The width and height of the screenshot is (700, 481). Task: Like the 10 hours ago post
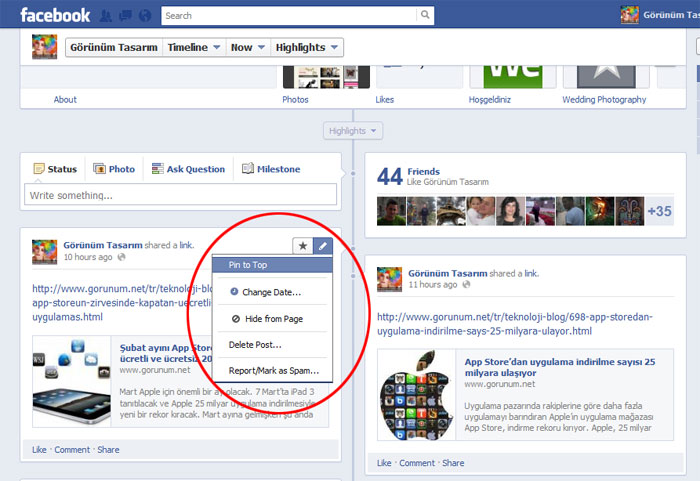coord(39,450)
